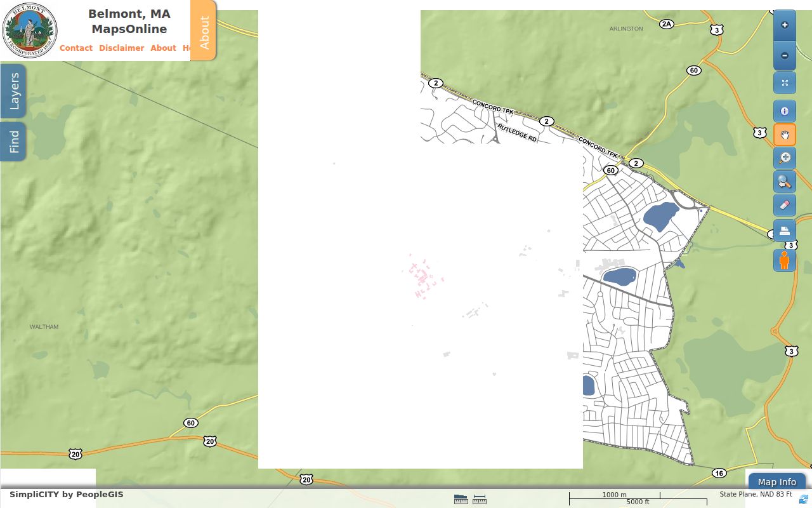Select the distance measure ruler icon

480,500
